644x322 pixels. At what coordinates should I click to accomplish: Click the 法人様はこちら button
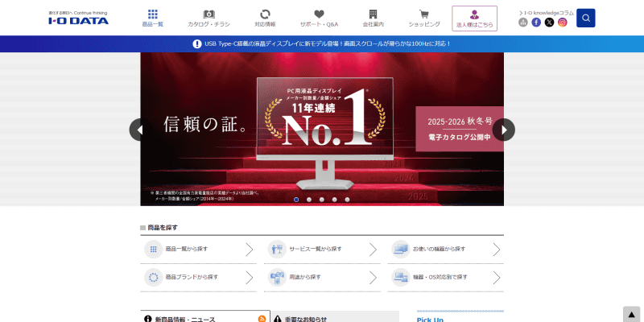click(474, 19)
